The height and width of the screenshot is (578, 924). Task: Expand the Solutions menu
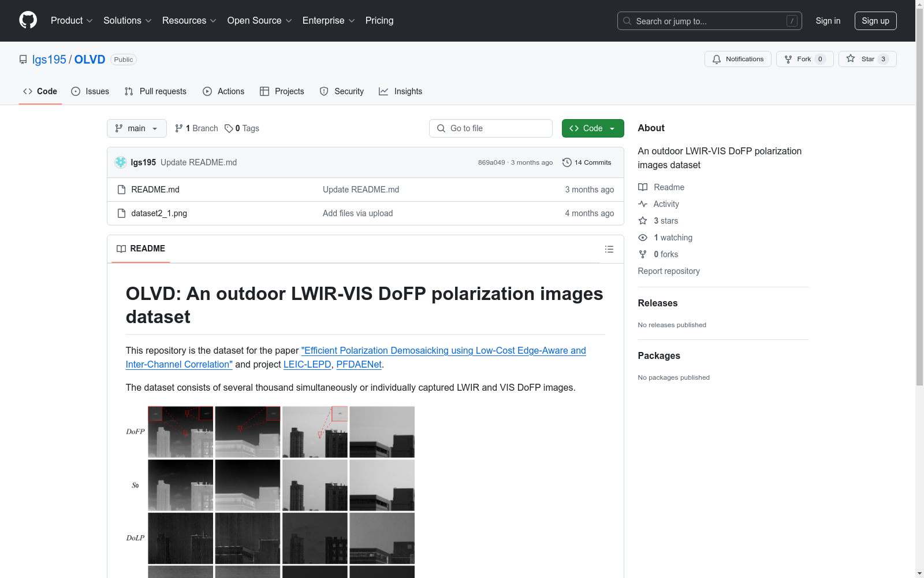pyautogui.click(x=128, y=21)
